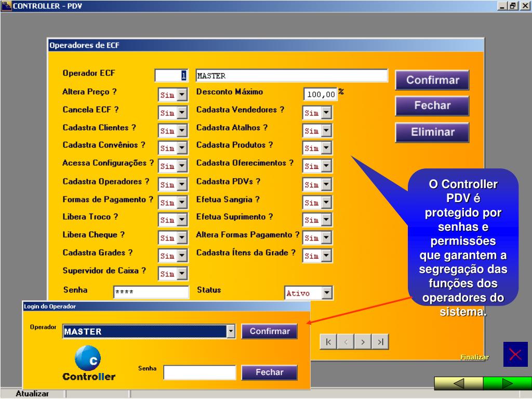This screenshot has height=399, width=532.
Task: Click Confirmar in Login do Operador
Action: tap(270, 331)
